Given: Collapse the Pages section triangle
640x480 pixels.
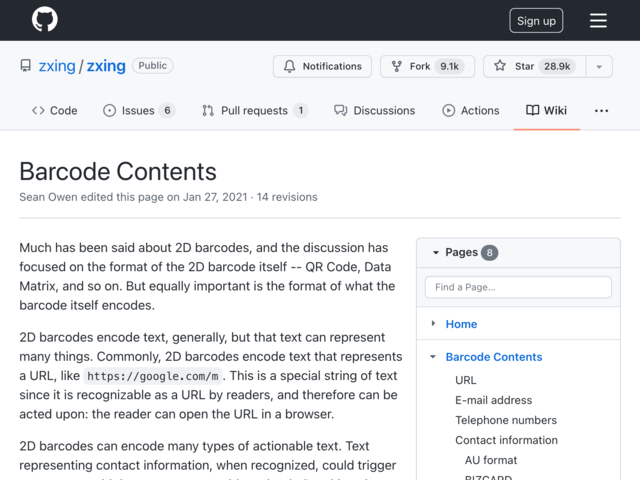Looking at the screenshot, I should (436, 253).
